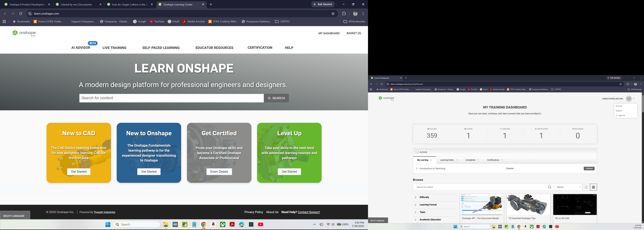Open the CB user avatar on the dashboard
Viewport: 644px width, 230px height.
click(x=629, y=99)
